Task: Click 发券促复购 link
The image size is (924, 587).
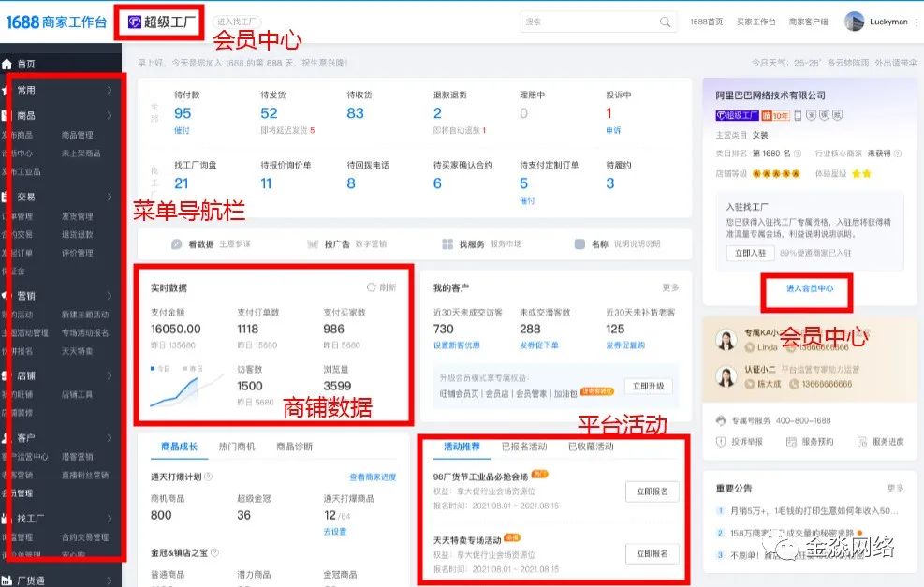Action: pos(625,345)
